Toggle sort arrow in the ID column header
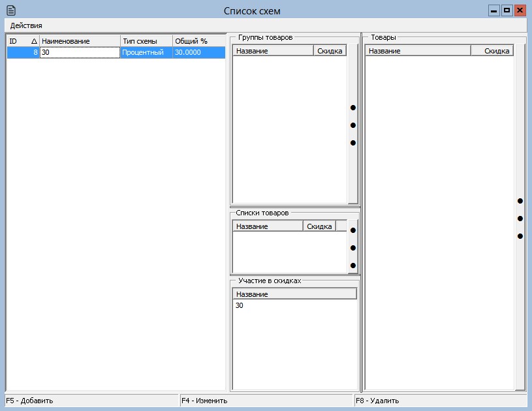 pos(34,41)
